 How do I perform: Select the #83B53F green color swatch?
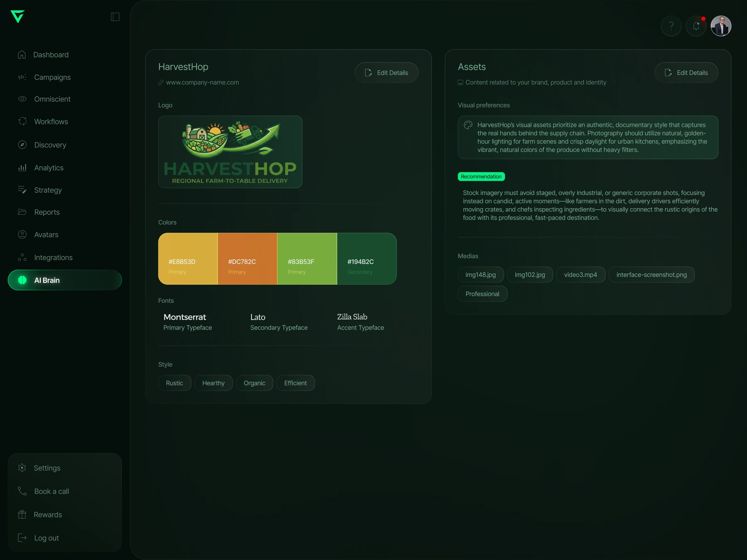307,259
